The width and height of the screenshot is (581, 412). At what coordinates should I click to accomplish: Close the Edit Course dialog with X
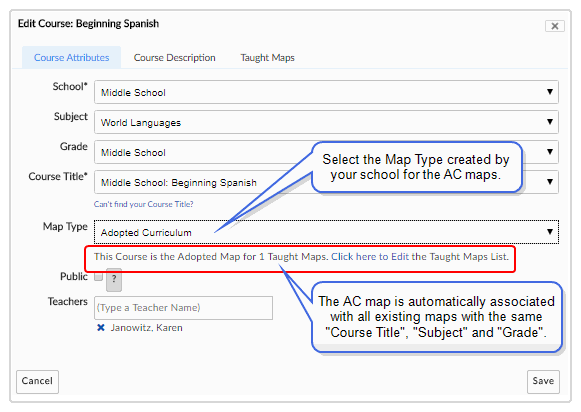click(x=554, y=26)
